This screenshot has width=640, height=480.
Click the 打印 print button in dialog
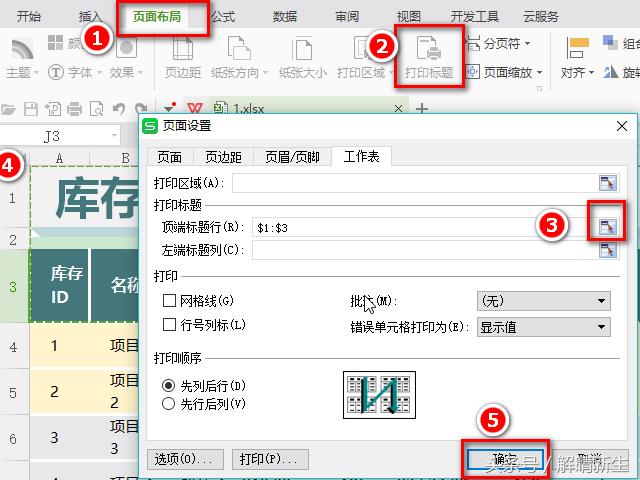coord(270,459)
